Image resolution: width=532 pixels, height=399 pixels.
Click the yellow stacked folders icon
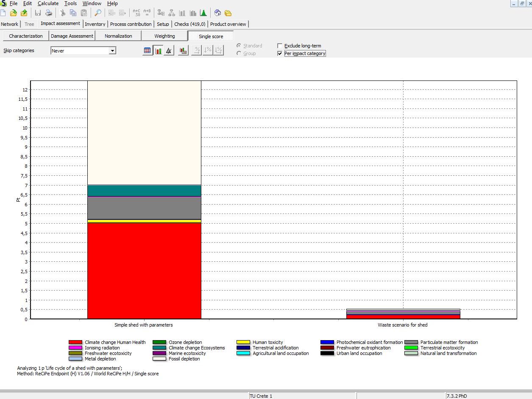[x=228, y=13]
